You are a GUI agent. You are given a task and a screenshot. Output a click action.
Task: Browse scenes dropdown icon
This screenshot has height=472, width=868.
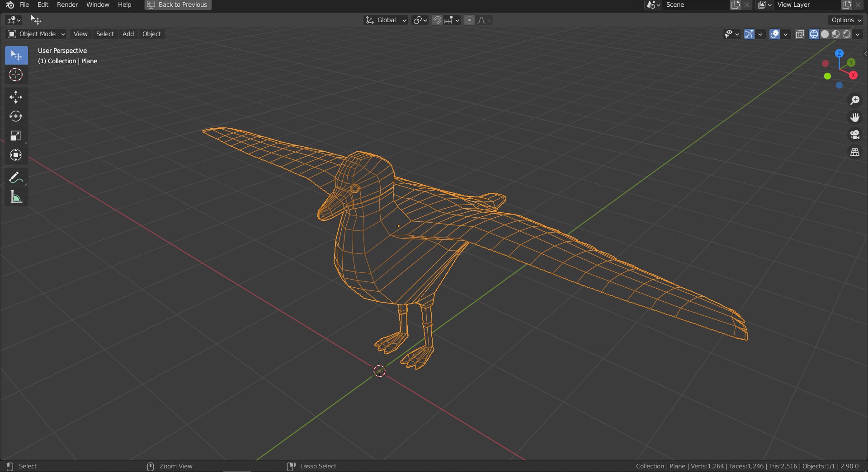point(653,5)
